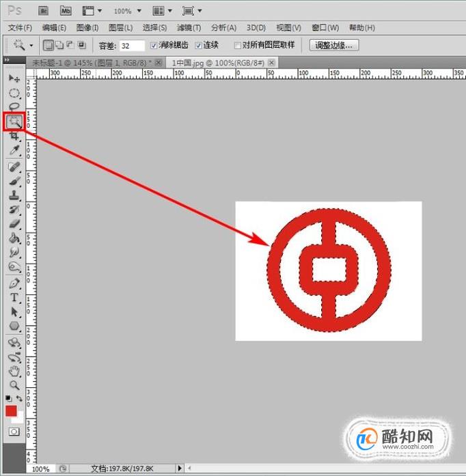This screenshot has width=466, height=476.
Task: Open the 帮助(H) menu
Action: (362, 27)
